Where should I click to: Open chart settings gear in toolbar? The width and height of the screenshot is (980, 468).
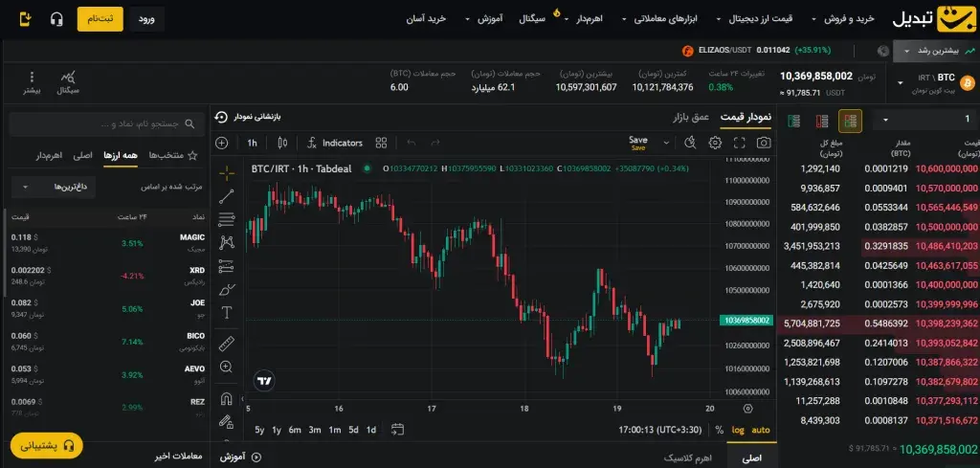click(x=715, y=144)
